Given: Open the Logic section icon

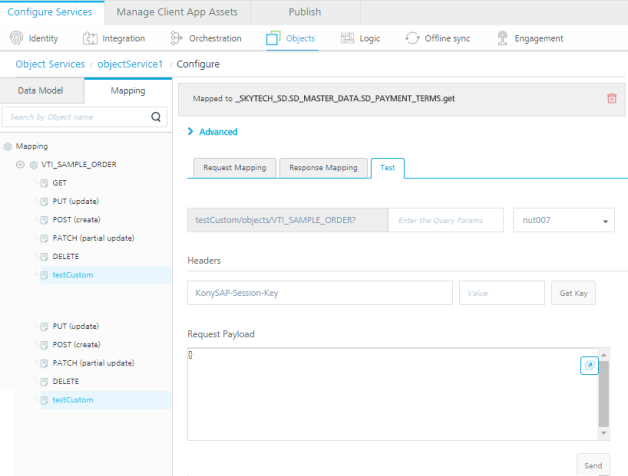Looking at the screenshot, I should [347, 39].
